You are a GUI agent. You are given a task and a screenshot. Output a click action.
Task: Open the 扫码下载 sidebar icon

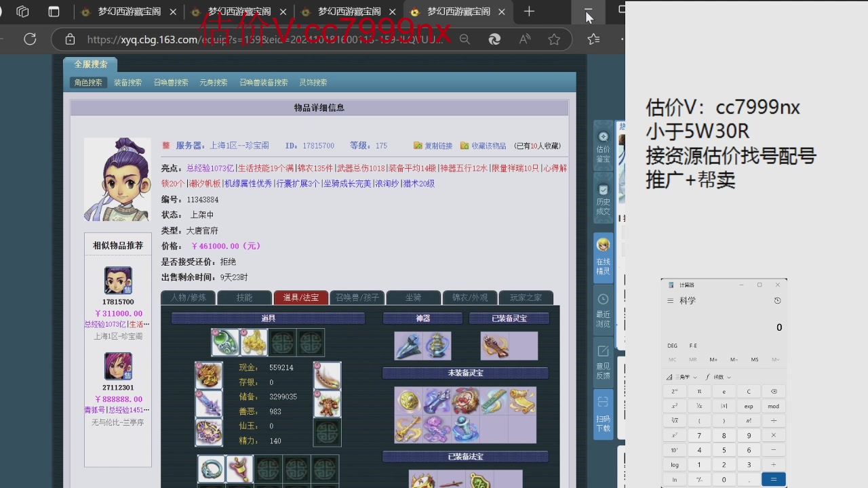(603, 413)
